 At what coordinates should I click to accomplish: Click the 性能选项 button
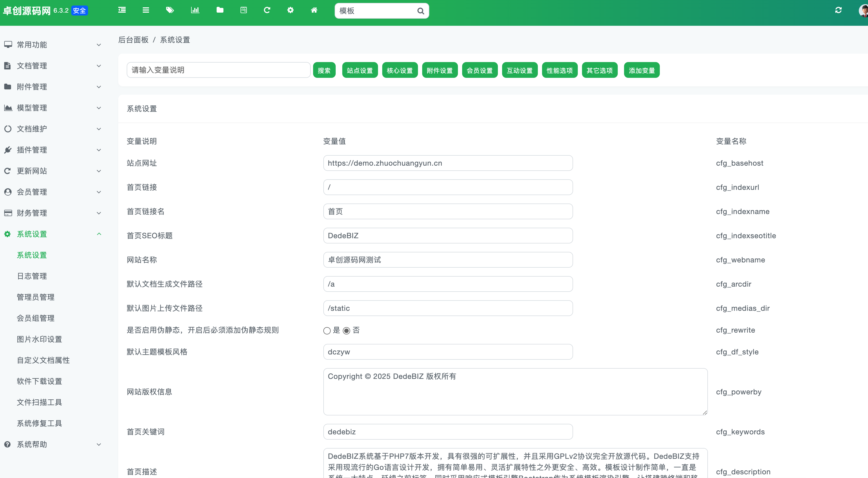point(560,70)
